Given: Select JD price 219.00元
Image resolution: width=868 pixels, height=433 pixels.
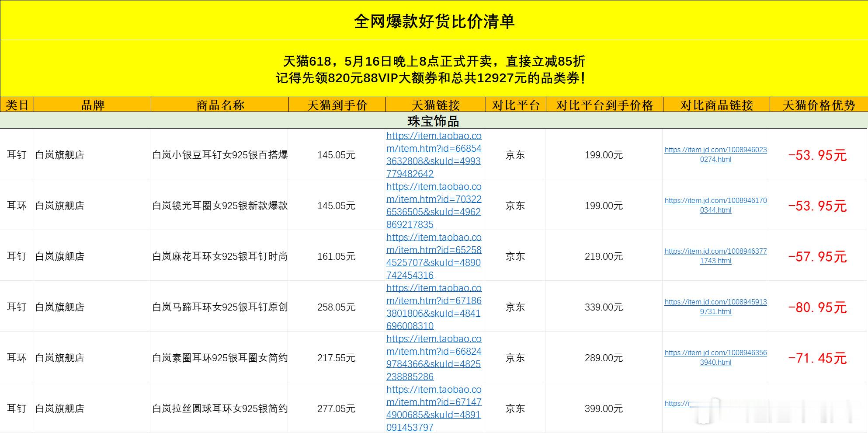Looking at the screenshot, I should [604, 256].
